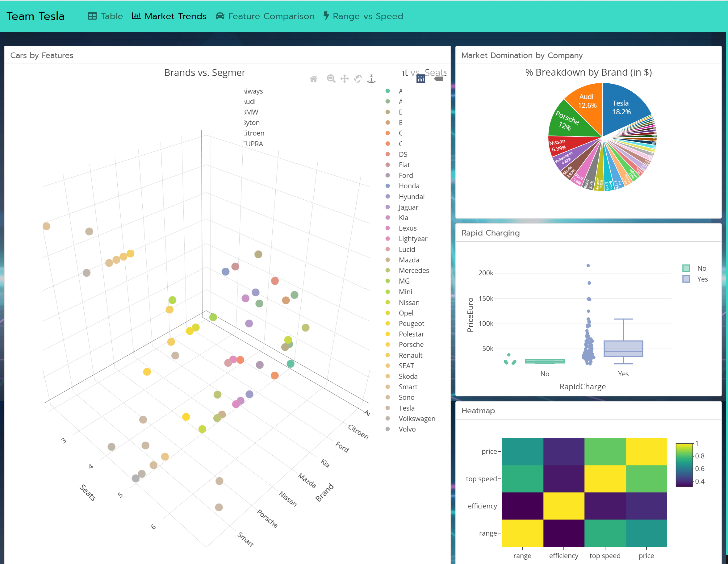This screenshot has width=728, height=564.
Task: Select the Zoom tool in 3D modebar
Action: [x=331, y=79]
